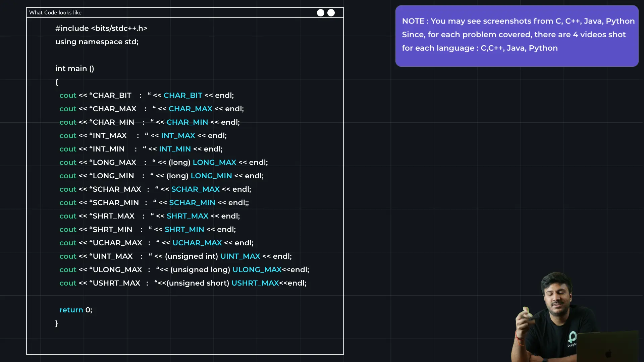Click the cyan UCHAR_MAX constant
Screen dimensions: 644x362
197,243
